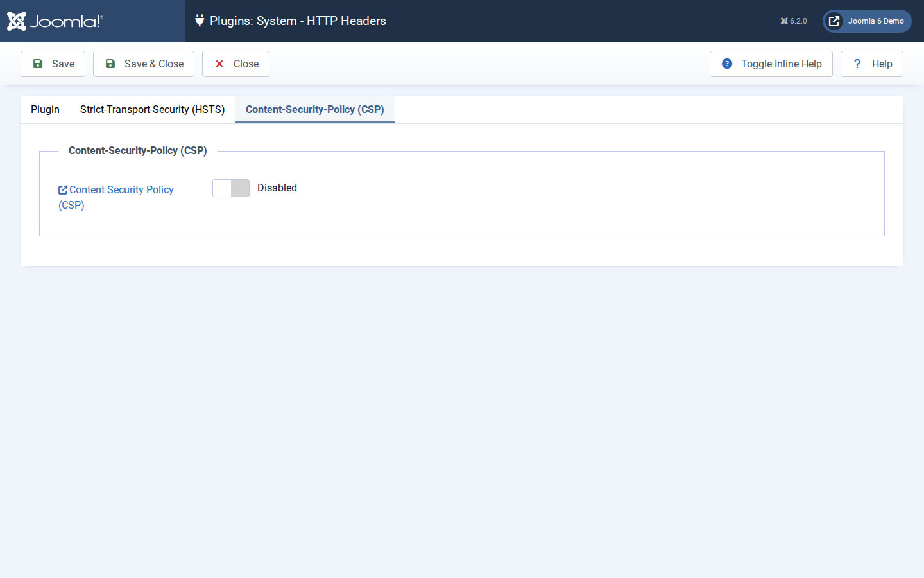Viewport: 924px width, 578px height.
Task: Click the Joomla logo in the header
Action: [55, 21]
